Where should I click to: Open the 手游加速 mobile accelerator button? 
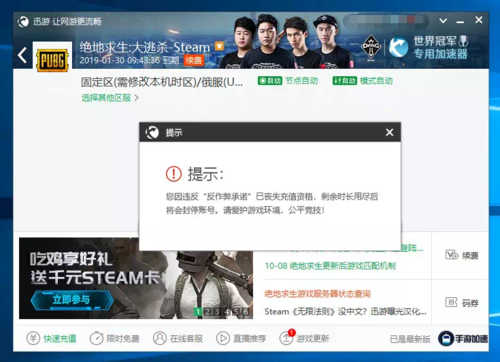click(x=463, y=339)
